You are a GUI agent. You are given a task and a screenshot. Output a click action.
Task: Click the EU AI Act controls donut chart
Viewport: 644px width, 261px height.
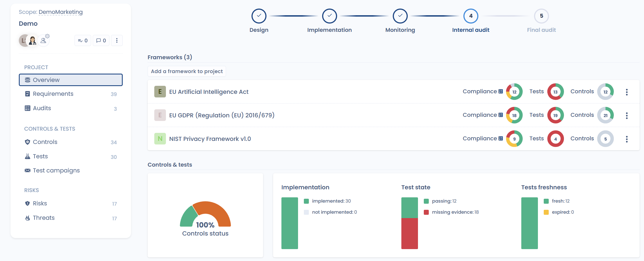point(605,92)
